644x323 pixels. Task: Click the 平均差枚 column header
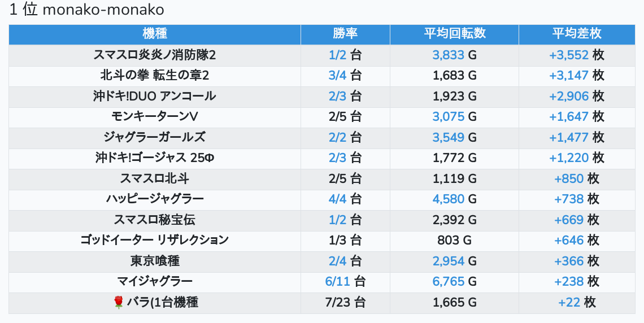[x=576, y=34]
